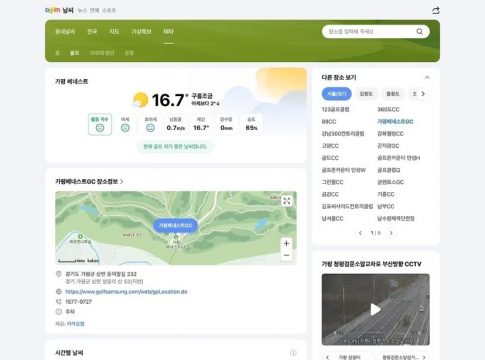The width and height of the screenshot is (485, 360).
Task: Go to next page of places list
Action: coord(391,233)
